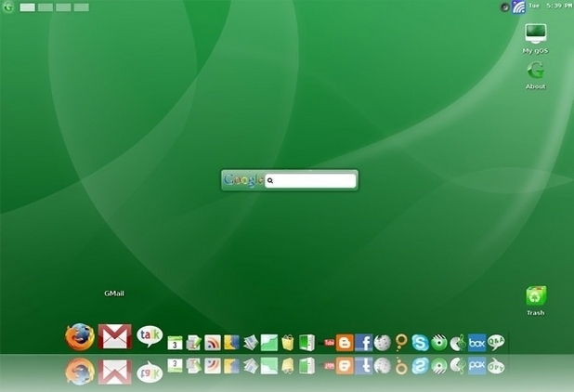Open the gOS main menu leaf icon
Screen dimensions: 574x392
[7, 7]
